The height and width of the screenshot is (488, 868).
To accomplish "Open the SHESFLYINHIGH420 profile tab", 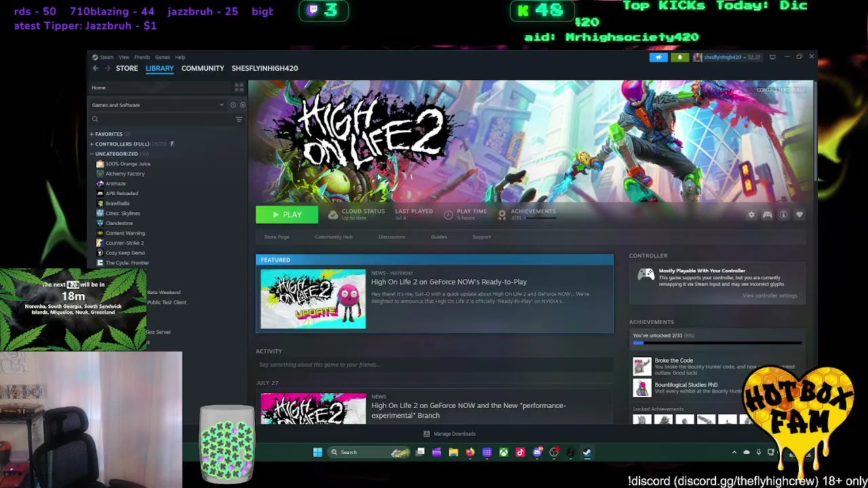I will (264, 68).
